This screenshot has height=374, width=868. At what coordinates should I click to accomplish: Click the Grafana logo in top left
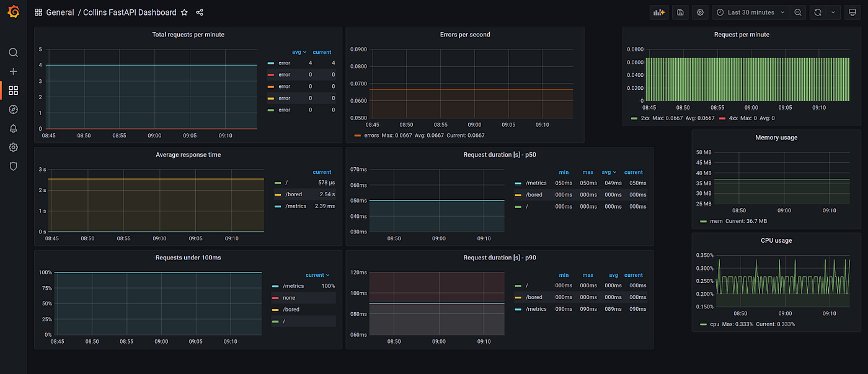click(13, 12)
